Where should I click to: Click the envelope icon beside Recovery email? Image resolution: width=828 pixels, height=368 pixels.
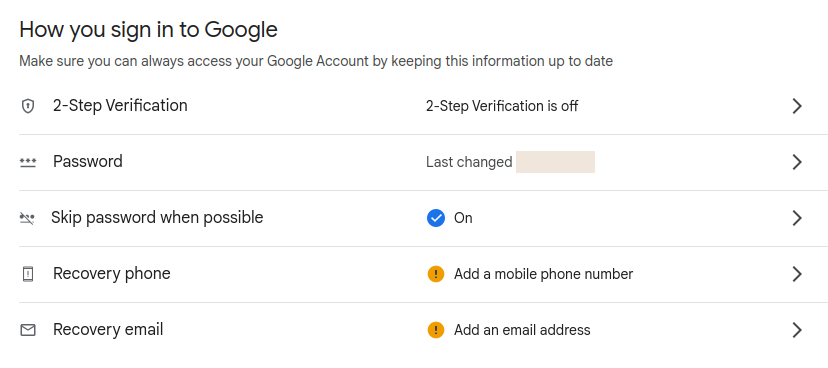[28, 331]
